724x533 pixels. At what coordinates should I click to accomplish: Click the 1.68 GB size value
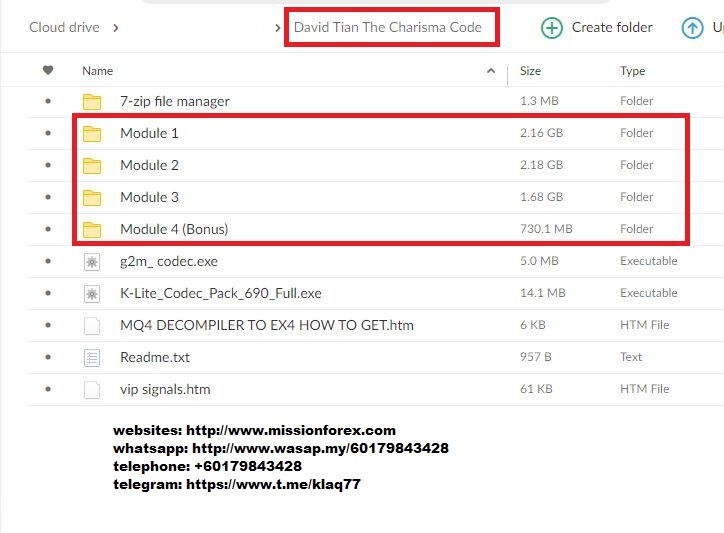point(541,197)
